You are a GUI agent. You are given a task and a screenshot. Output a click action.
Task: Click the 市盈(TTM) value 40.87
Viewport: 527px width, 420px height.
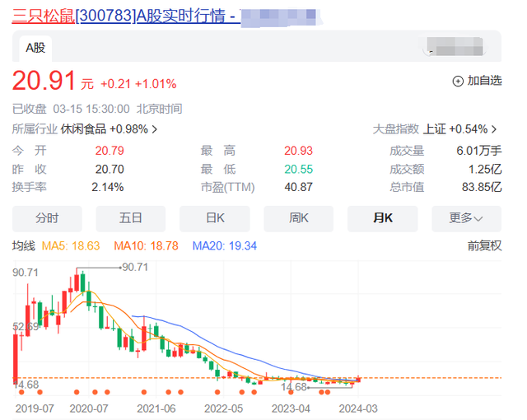tap(298, 187)
